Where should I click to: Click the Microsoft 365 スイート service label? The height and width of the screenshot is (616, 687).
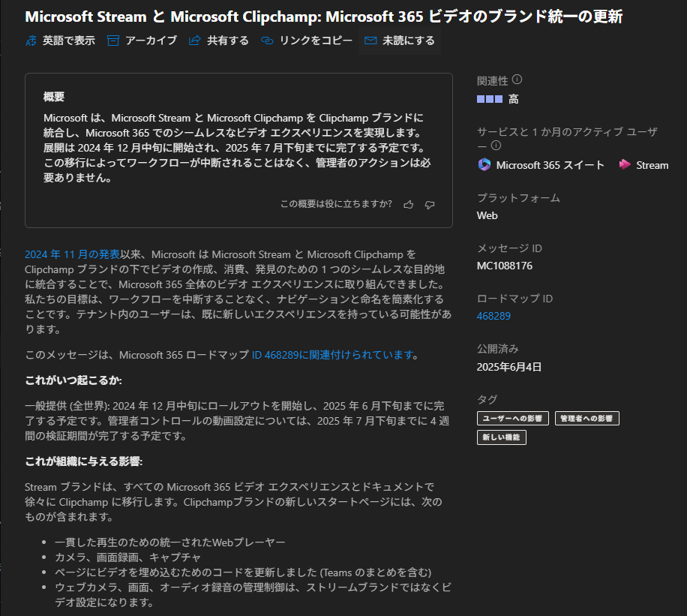click(550, 165)
